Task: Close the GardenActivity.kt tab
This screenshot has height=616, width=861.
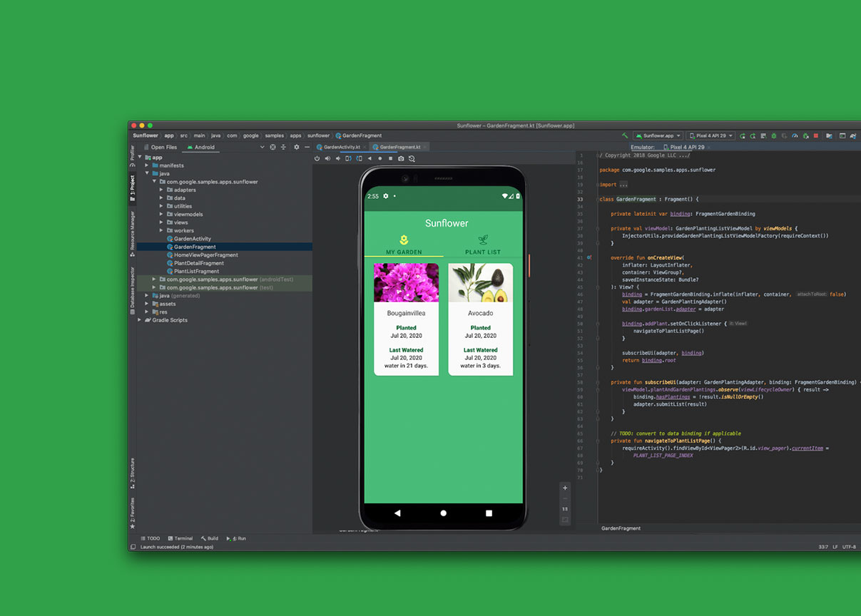Action: coord(365,147)
